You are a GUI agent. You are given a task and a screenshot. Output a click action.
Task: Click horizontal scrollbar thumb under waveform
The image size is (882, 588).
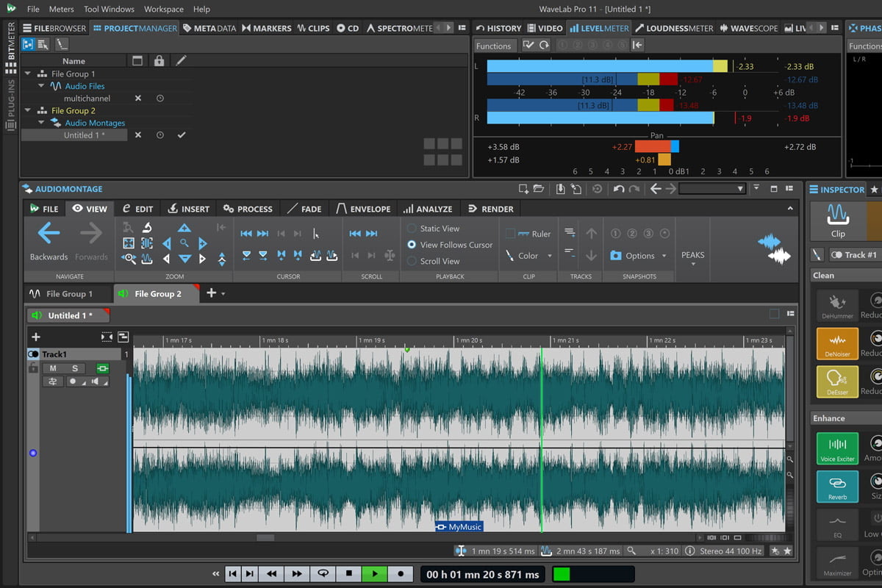[265, 538]
